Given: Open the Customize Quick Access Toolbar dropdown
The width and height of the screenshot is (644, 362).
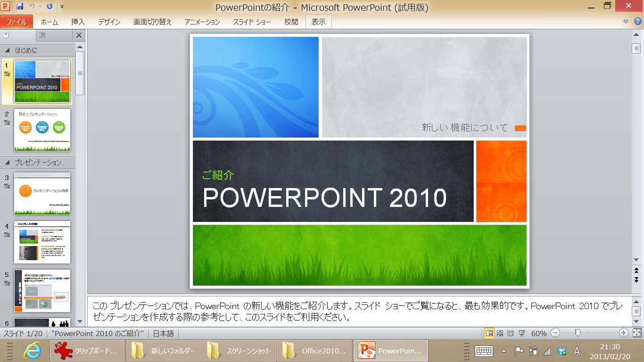Looking at the screenshot, I should coord(62,7).
